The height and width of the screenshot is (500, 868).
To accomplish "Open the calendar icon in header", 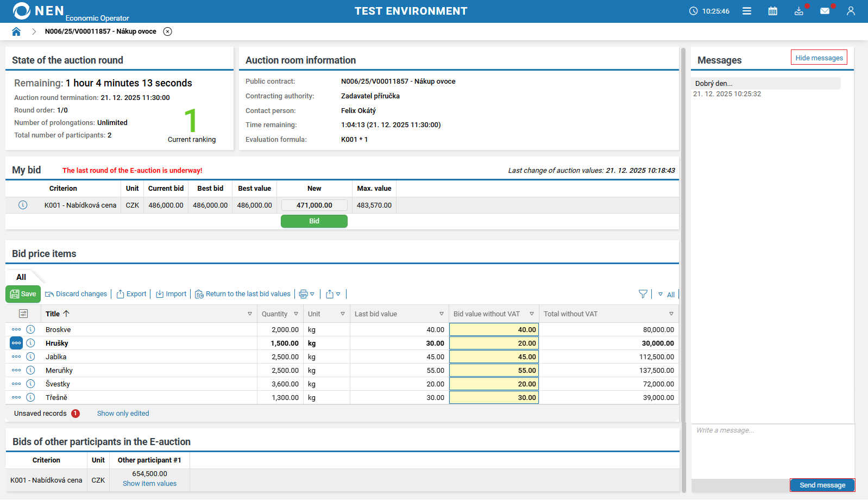I will 772,11.
